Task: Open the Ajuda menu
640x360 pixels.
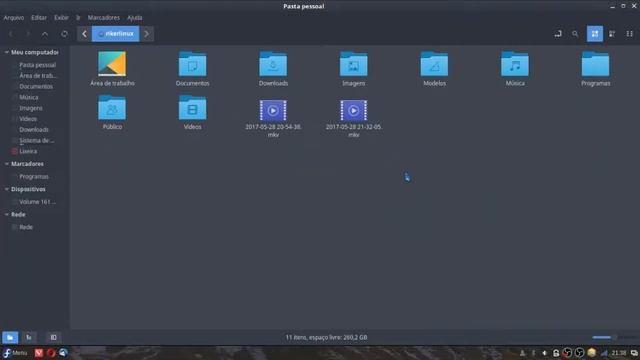Action: point(134,18)
